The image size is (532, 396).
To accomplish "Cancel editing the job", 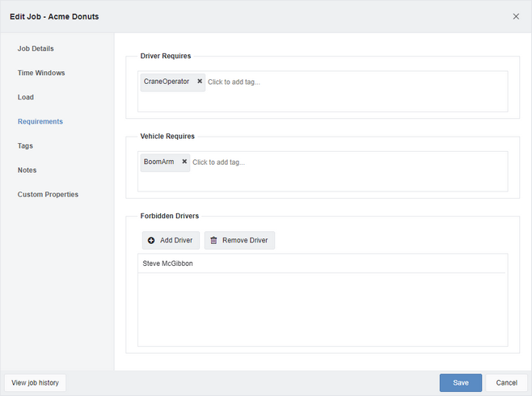I will [507, 383].
